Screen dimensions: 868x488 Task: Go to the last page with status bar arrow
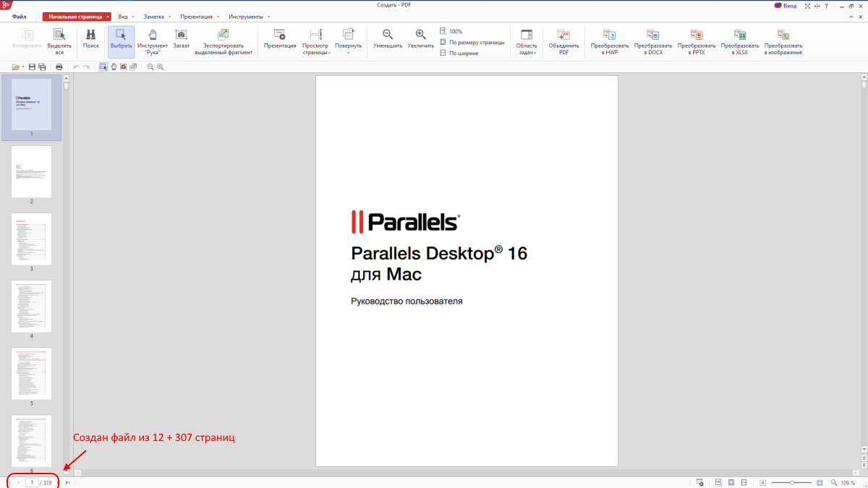67,482
